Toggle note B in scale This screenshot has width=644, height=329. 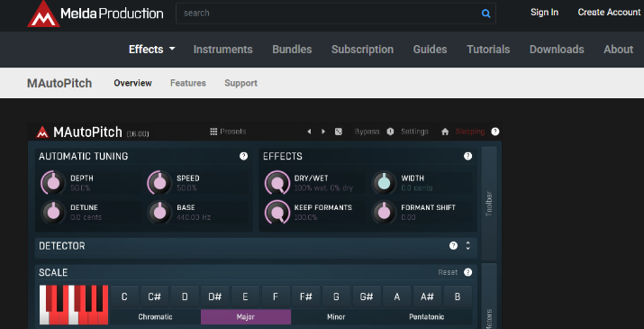point(458,297)
